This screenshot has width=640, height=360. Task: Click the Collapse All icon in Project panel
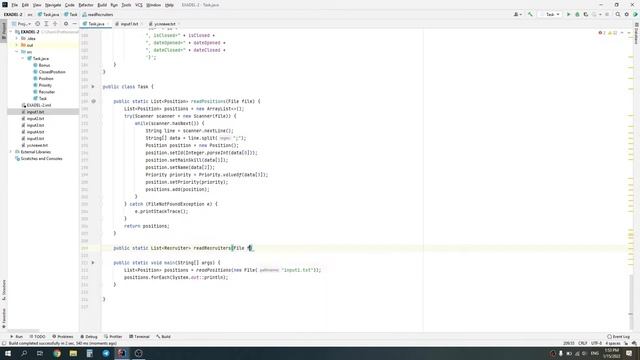click(x=55, y=24)
